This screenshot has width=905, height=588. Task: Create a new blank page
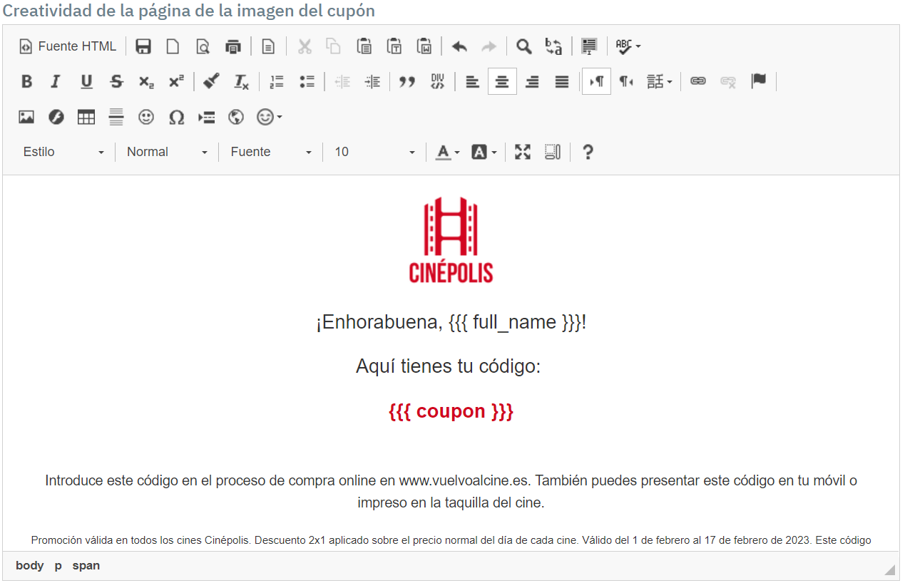(x=173, y=46)
